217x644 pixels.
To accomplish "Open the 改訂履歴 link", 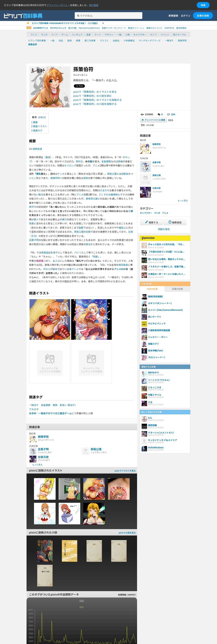I will click(93, 5).
